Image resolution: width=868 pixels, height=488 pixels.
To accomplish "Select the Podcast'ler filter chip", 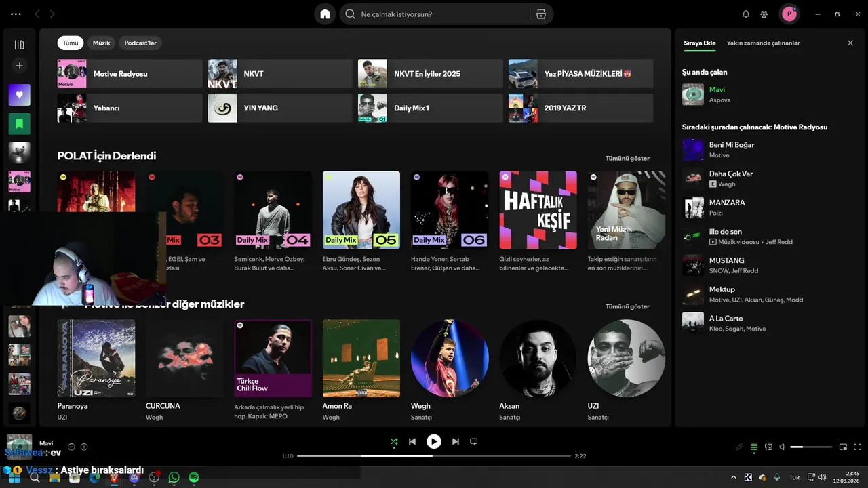I will (140, 43).
